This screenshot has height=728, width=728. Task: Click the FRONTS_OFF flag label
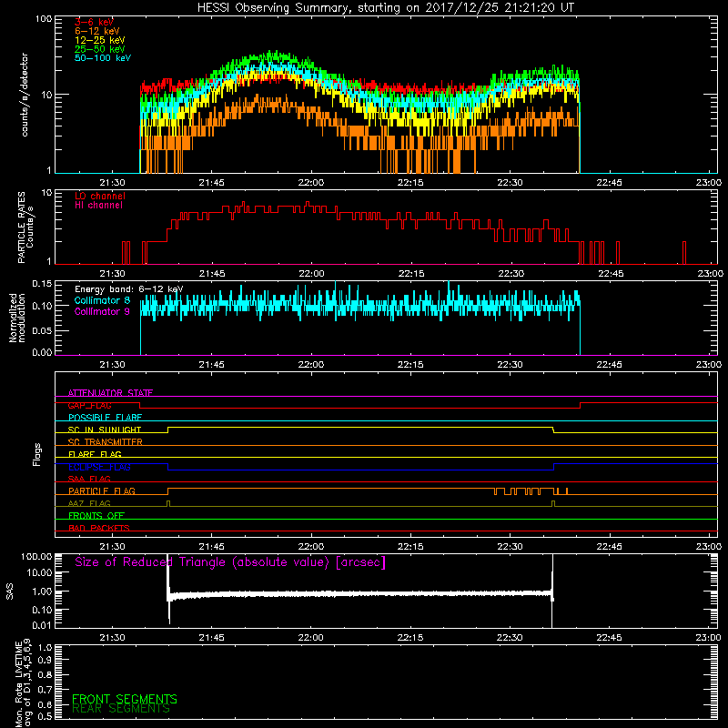pyautogui.click(x=96, y=516)
